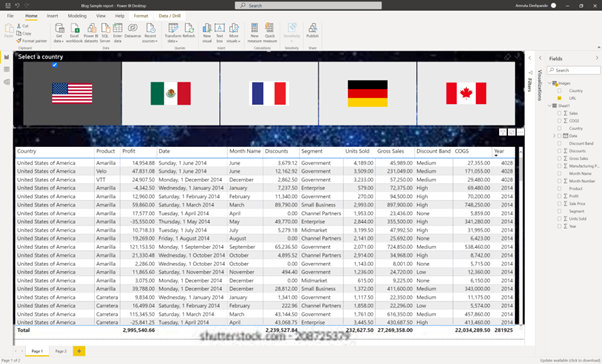This screenshot has width=602, height=364.
Task: Open the File menu
Action: tap(10, 16)
